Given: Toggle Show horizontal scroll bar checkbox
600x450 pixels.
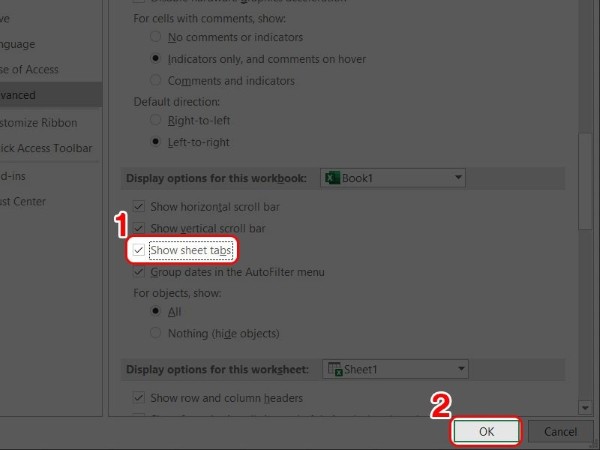Looking at the screenshot, I should pyautogui.click(x=139, y=207).
